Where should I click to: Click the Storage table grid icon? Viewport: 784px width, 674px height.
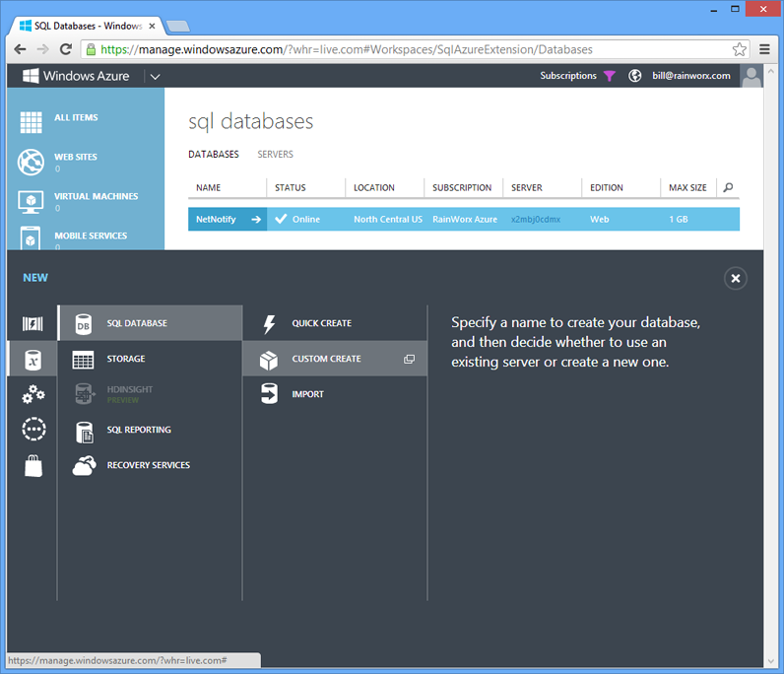coord(83,360)
